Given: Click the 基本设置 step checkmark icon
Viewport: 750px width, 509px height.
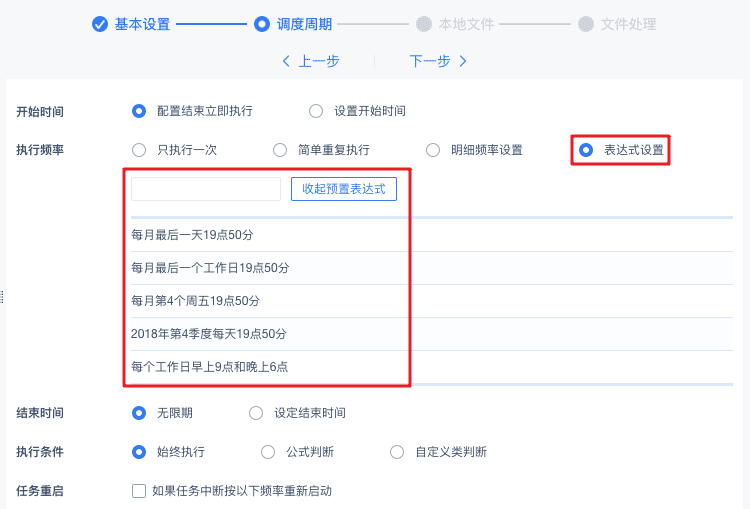Looking at the screenshot, I should click(x=100, y=24).
